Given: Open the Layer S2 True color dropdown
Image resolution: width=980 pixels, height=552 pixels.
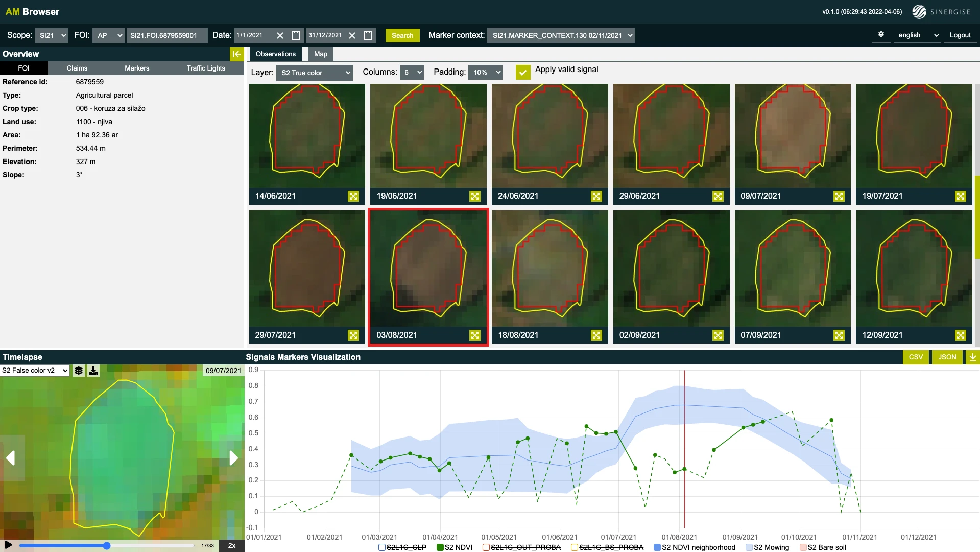Looking at the screenshot, I should [314, 73].
